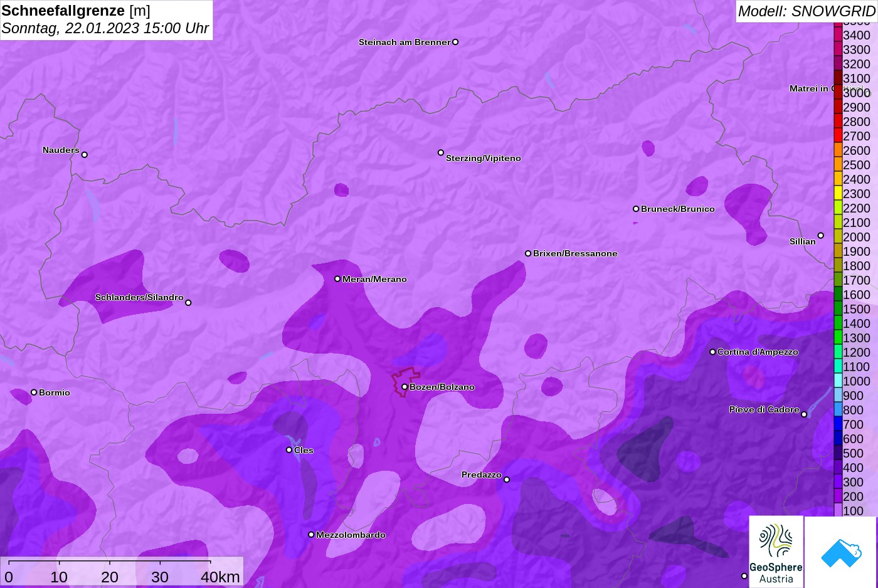Click the legend value 3300
878x588 pixels.
[857, 50]
